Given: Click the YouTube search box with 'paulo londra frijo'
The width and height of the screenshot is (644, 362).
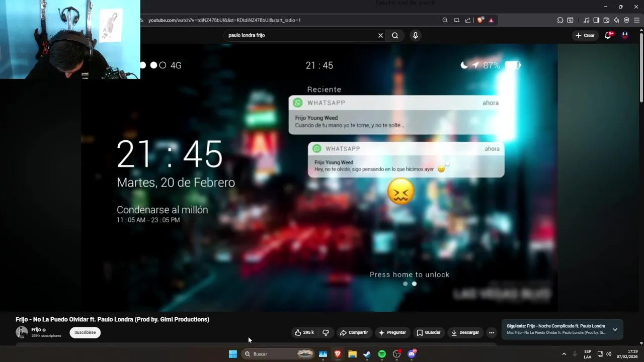Looking at the screenshot, I should (x=299, y=35).
